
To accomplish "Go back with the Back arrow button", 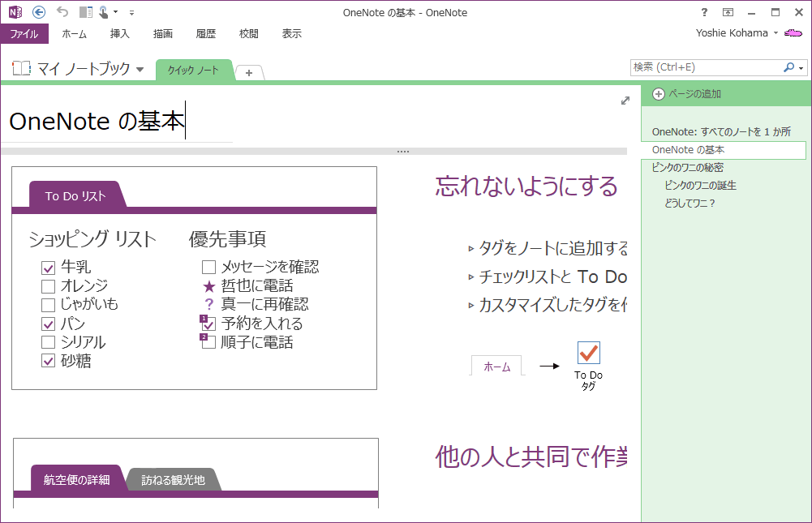I will pos(39,12).
